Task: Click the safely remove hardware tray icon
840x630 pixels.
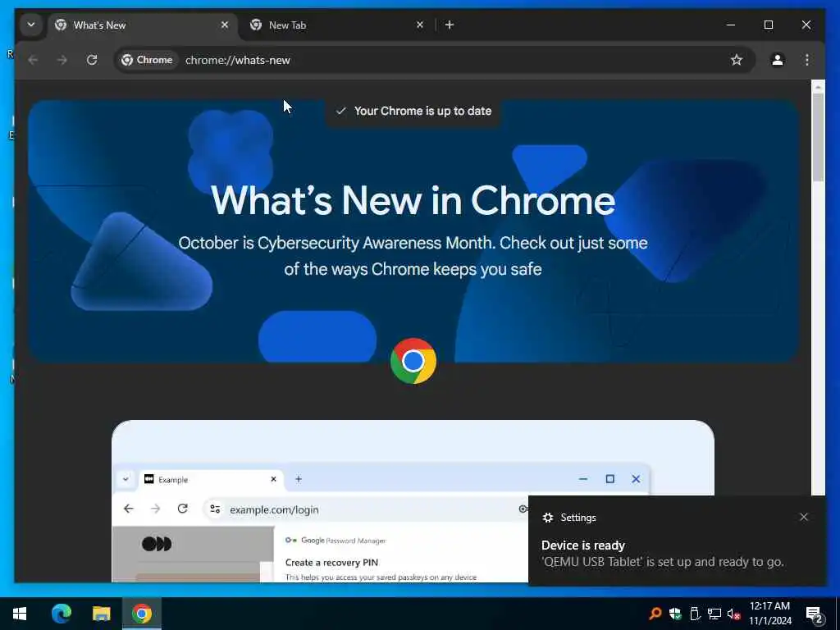Action: (x=695, y=614)
